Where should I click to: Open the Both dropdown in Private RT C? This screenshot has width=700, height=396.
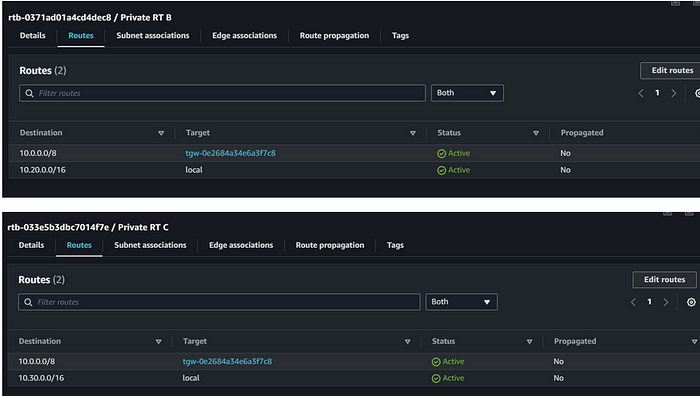[x=461, y=302]
